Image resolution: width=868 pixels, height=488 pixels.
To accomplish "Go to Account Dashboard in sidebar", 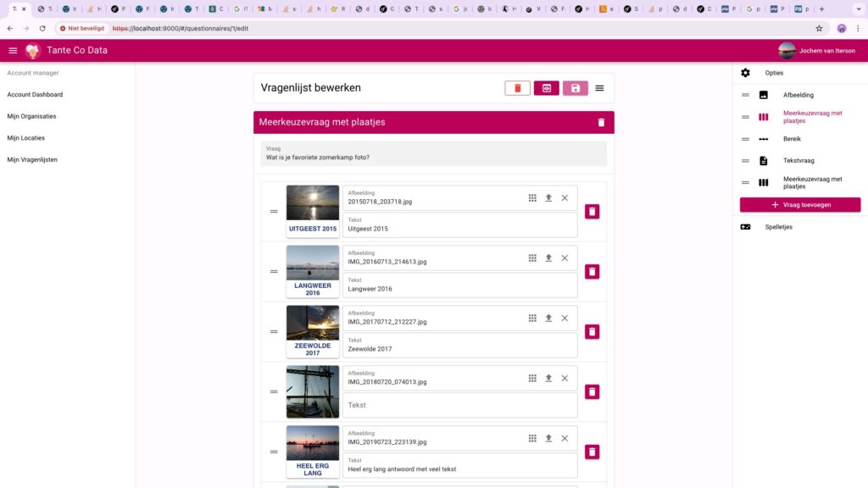I will 35,95.
